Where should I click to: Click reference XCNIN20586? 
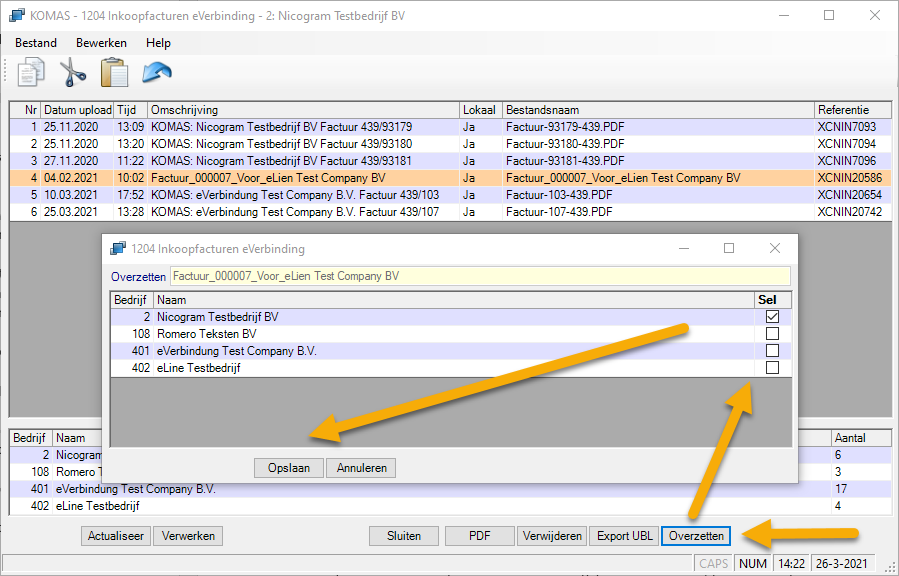coord(850,178)
